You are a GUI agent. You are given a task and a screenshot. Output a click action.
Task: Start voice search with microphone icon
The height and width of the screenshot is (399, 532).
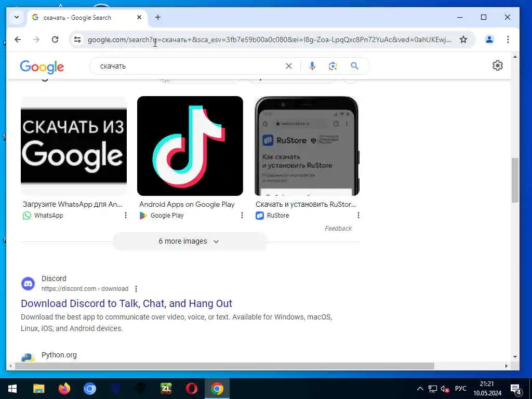tap(312, 66)
